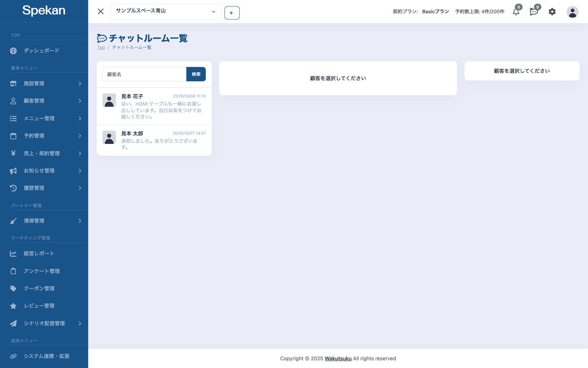Screen dimensions: 588x368
Task: Expand the 清掃管理 menu chevron
Action: click(x=80, y=221)
